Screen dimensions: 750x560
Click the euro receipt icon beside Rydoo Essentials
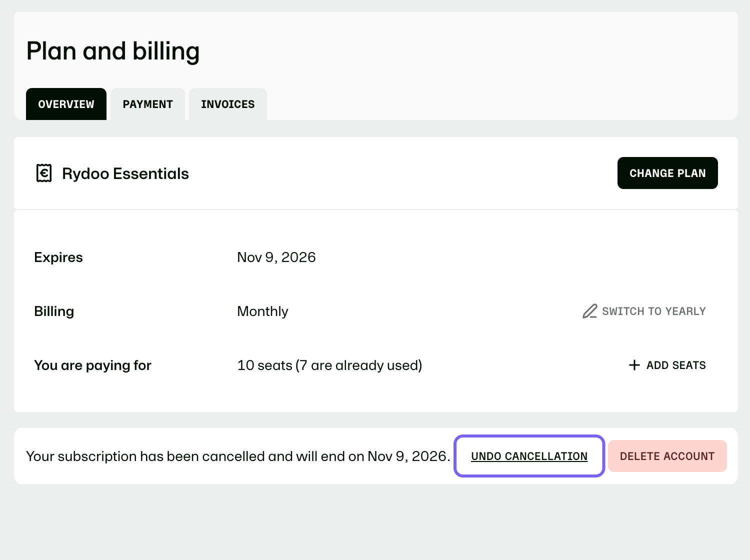[44, 173]
